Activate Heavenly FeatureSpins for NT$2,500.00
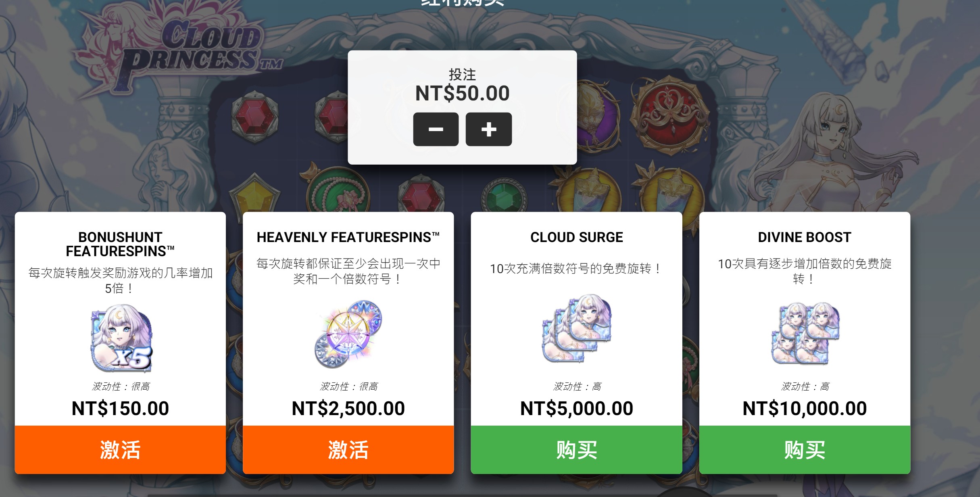 point(348,449)
